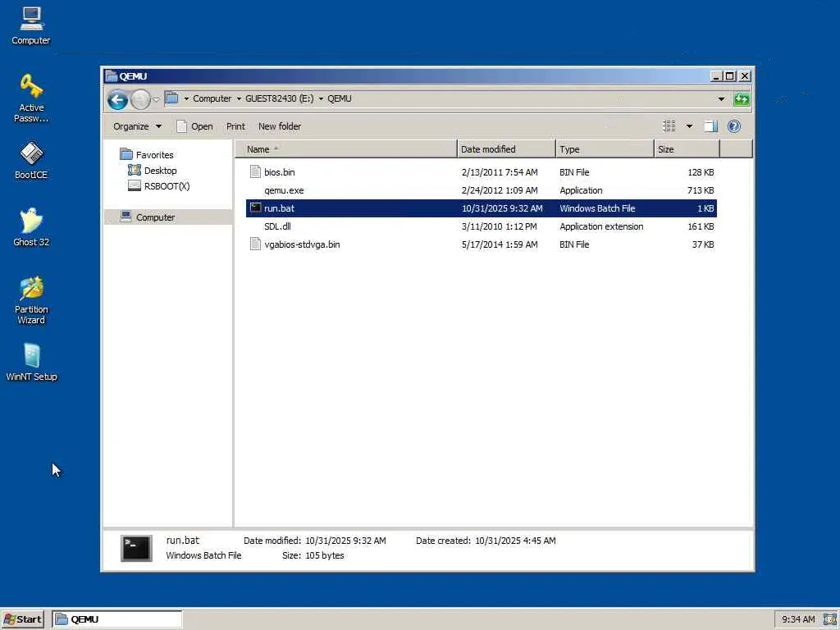The image size is (840, 630).
Task: Select the Partition Wizard desktop icon
Action: tap(31, 300)
